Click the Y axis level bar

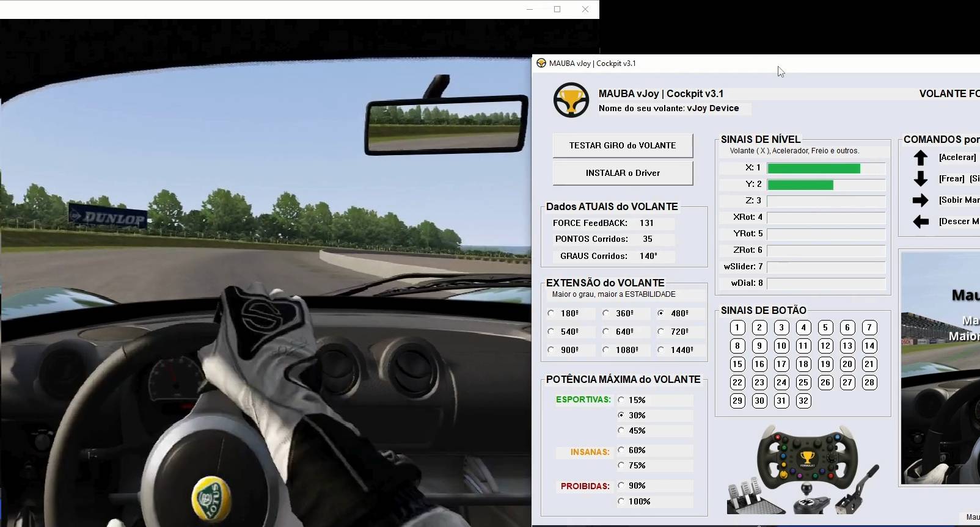[826, 185]
